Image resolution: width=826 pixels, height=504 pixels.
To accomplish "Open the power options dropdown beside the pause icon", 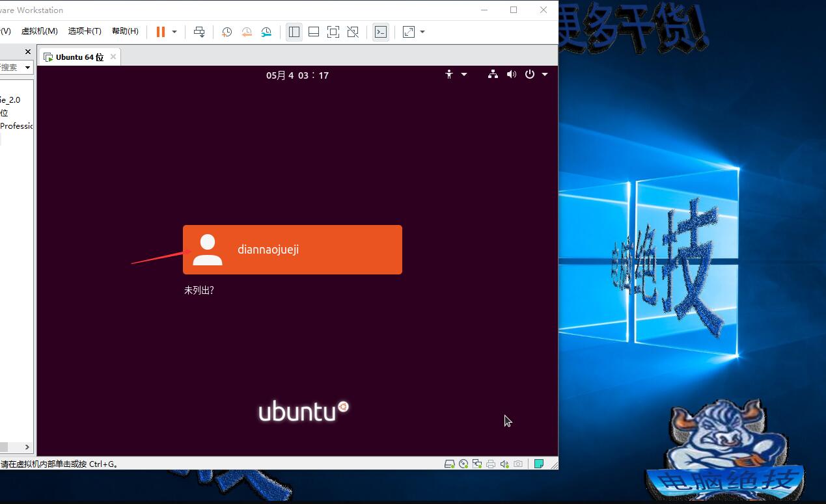I will click(x=174, y=32).
